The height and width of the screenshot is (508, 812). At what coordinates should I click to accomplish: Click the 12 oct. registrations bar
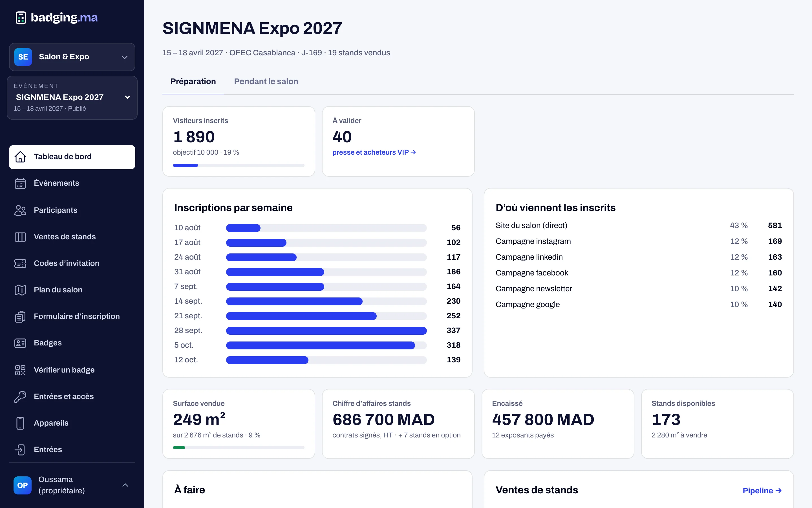point(326,360)
